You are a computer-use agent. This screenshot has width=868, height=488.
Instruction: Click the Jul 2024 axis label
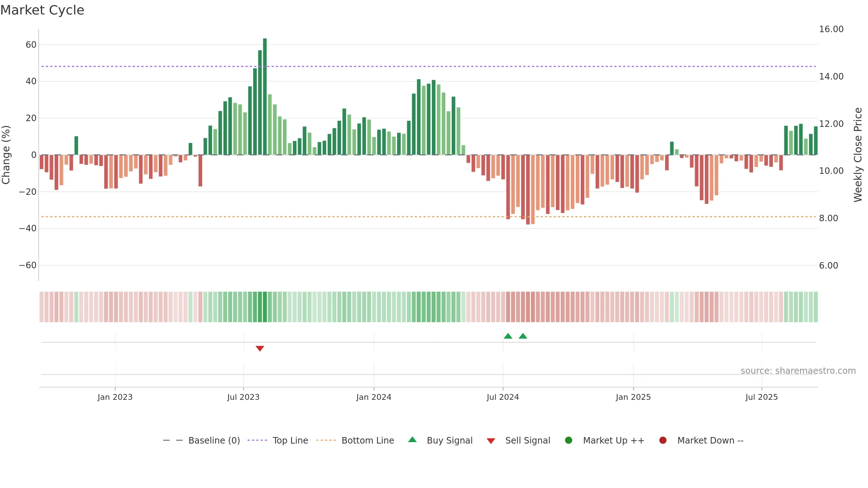click(x=503, y=397)
